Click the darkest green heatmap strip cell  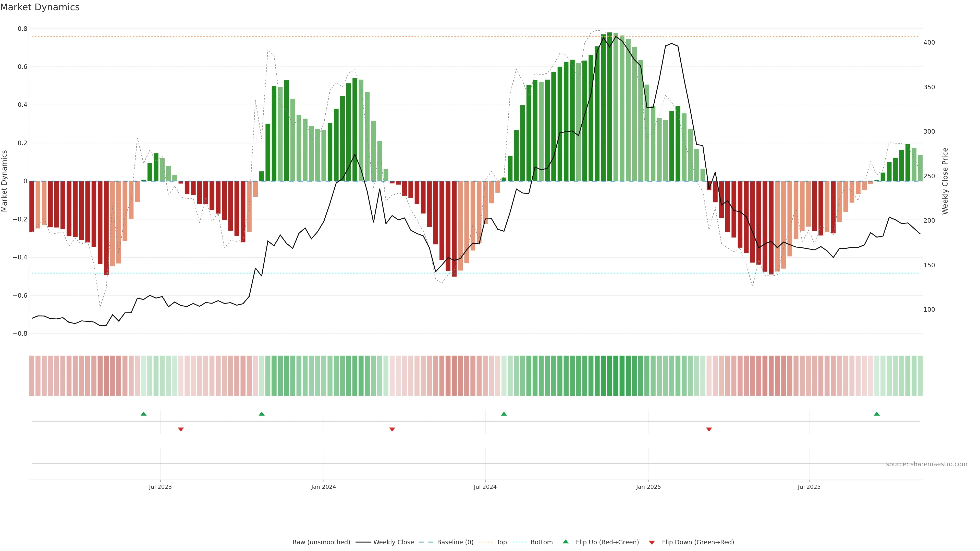[609, 376]
